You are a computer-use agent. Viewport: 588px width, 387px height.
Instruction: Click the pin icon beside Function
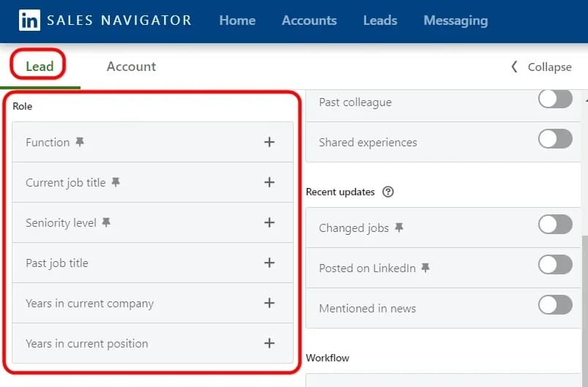pos(80,142)
